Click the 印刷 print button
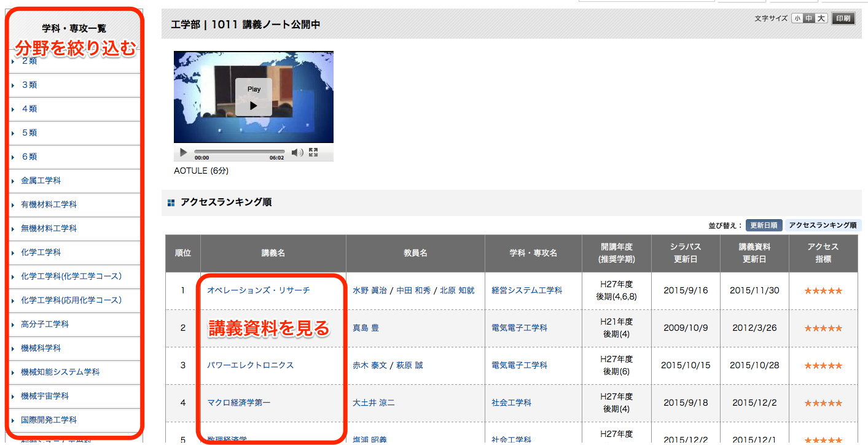868x445 pixels. 843,18
